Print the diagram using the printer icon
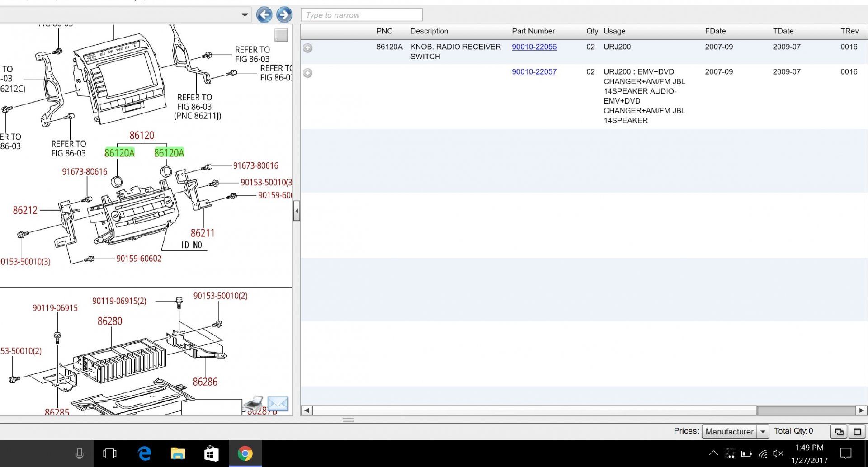The width and height of the screenshot is (868, 467). [254, 403]
